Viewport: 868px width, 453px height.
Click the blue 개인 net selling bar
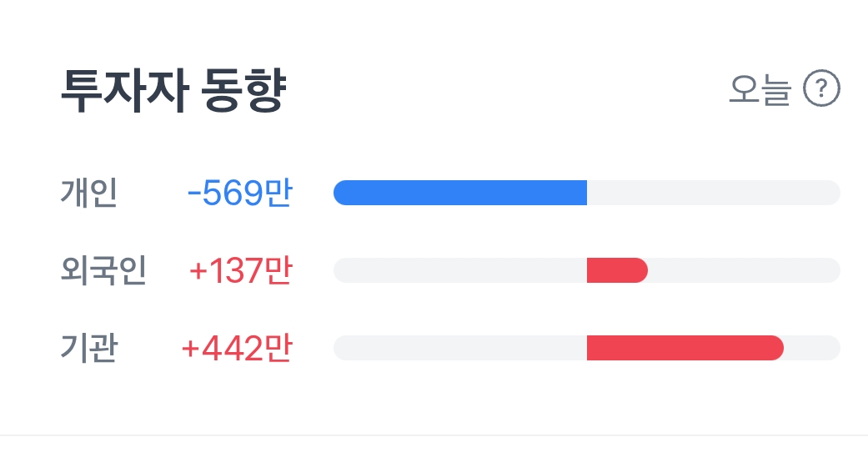coord(460,193)
